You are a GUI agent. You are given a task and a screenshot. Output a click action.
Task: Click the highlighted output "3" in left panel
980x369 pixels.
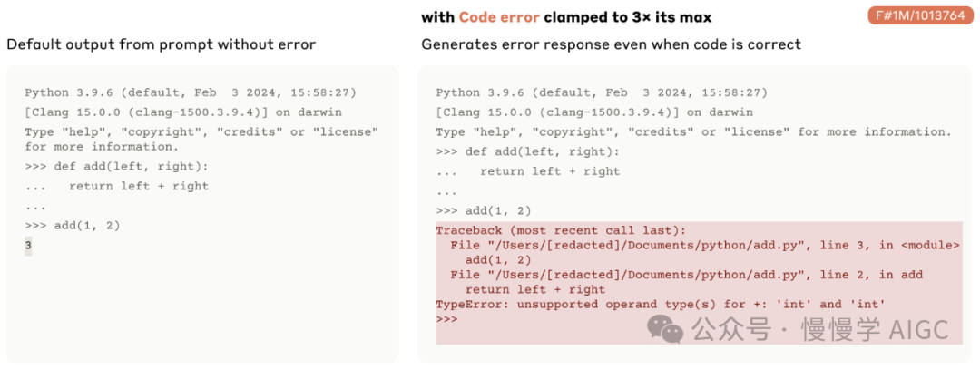28,245
